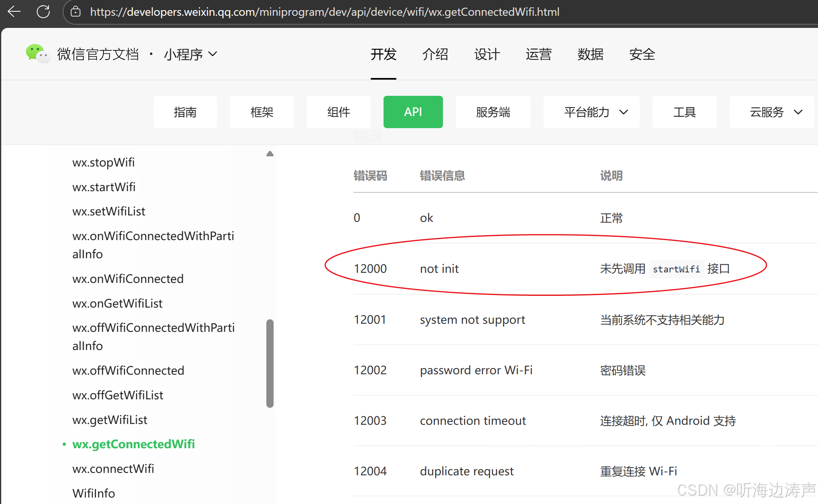Open the 小程序 dropdown

tap(190, 54)
